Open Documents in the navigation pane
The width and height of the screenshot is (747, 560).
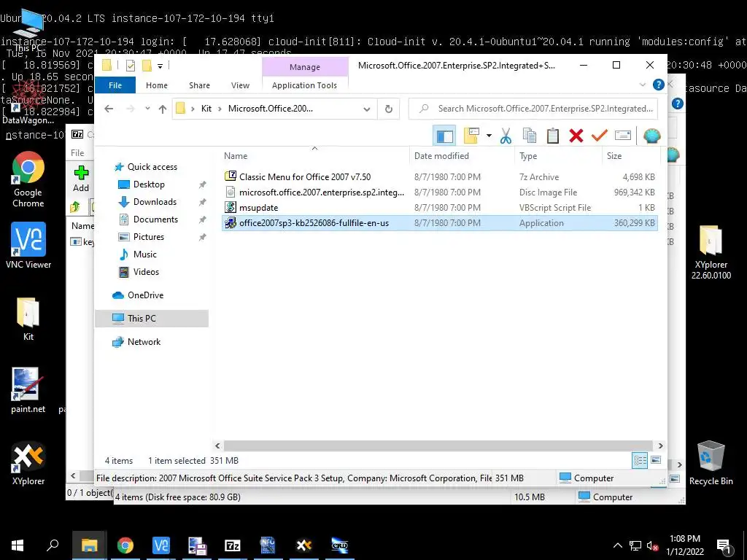pos(155,219)
